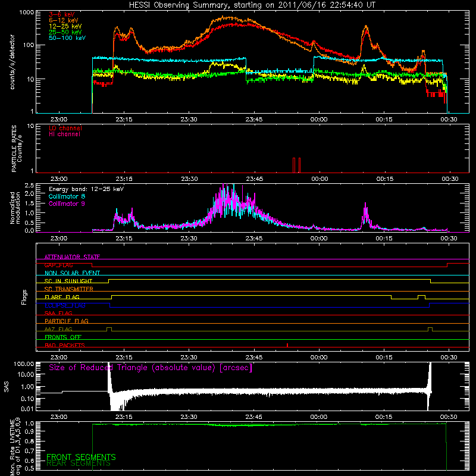Click the HESSI Observing Summary title

point(252,5)
